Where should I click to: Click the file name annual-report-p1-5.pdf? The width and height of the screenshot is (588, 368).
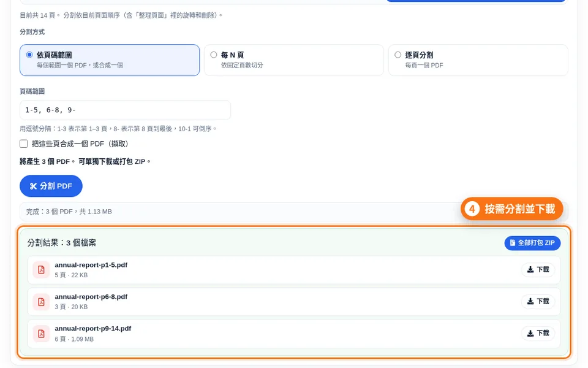pos(91,265)
